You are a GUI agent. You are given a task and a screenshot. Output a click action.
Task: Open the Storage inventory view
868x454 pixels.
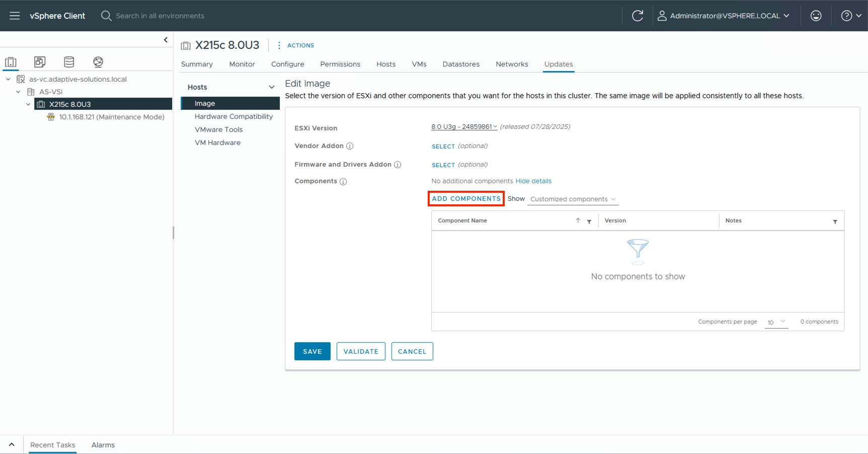click(69, 61)
